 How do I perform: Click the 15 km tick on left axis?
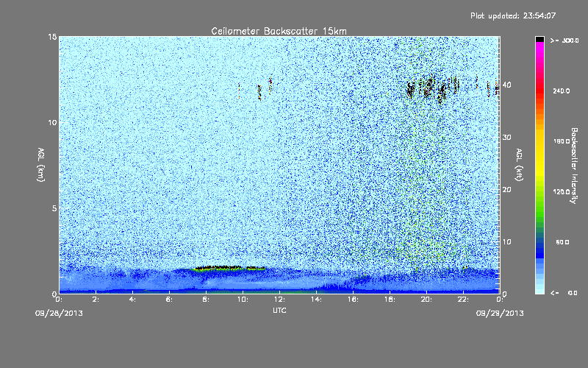pyautogui.click(x=52, y=37)
